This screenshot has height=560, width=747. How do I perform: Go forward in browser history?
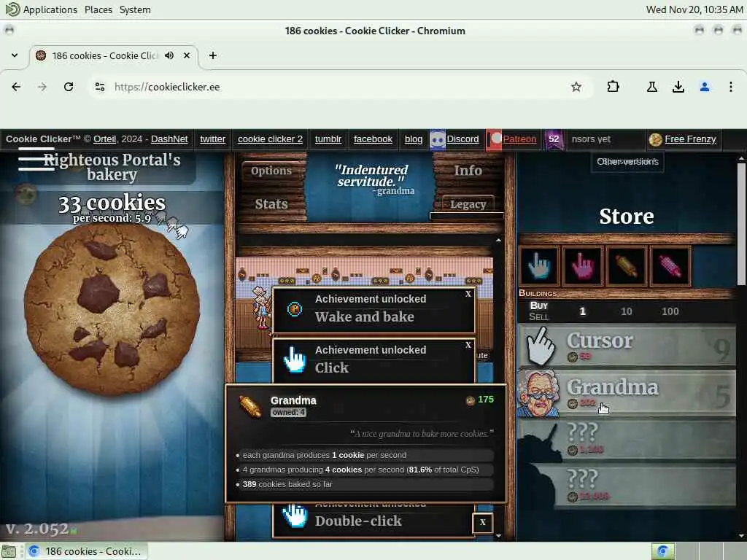[42, 87]
